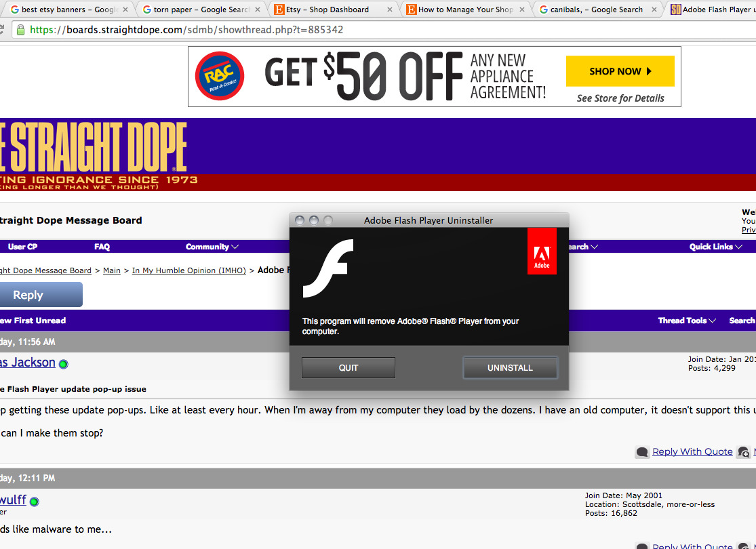Switch to the best etsy banners tab
The width and height of the screenshot is (756, 549).
[x=69, y=9]
